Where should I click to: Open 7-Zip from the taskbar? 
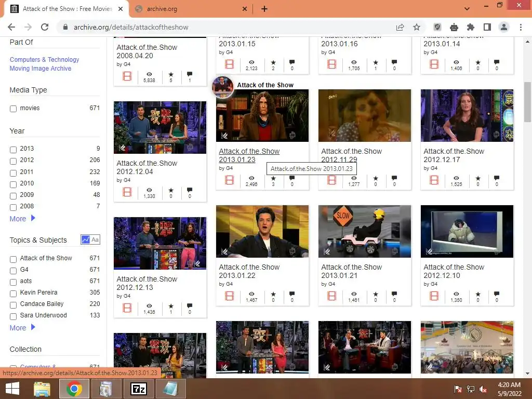point(139,389)
